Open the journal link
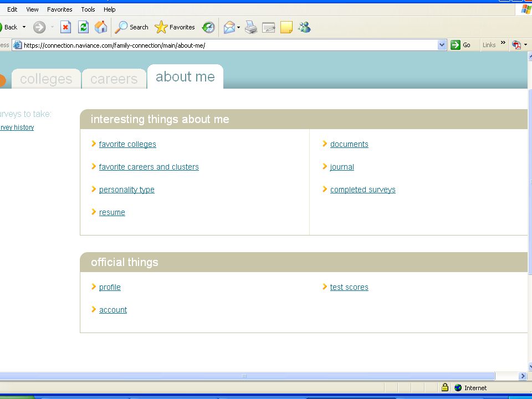Viewport: 532px width, 399px height. [342, 167]
